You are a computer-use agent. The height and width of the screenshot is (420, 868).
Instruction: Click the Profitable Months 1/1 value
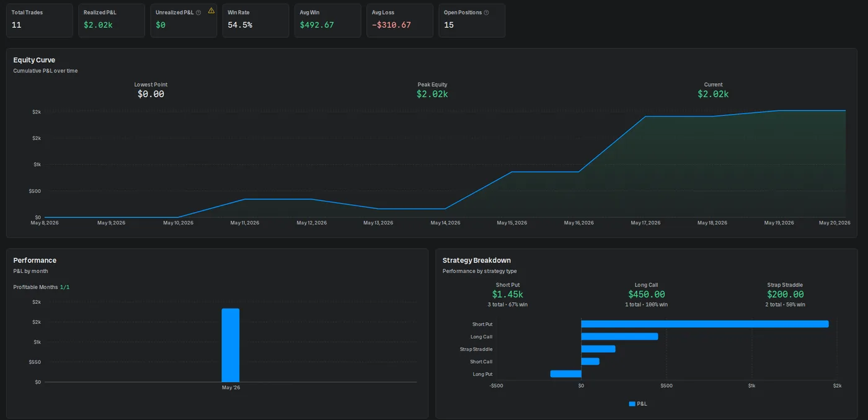(64, 287)
